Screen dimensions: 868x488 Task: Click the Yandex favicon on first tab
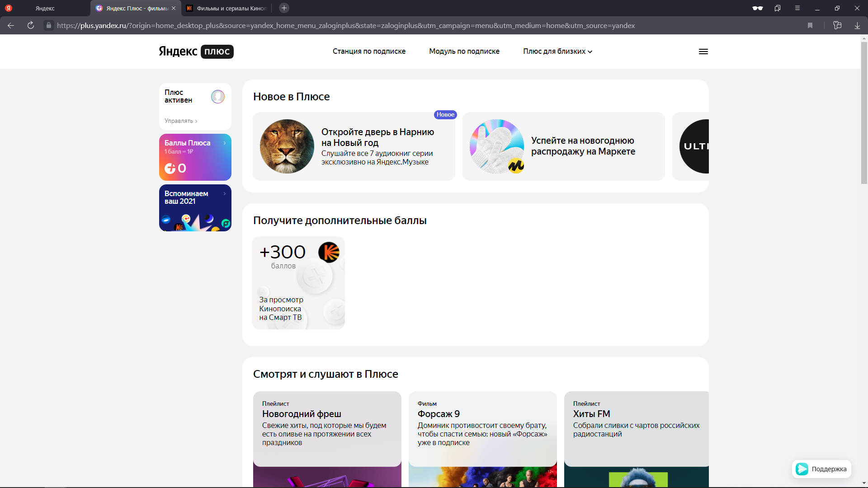tap(9, 8)
